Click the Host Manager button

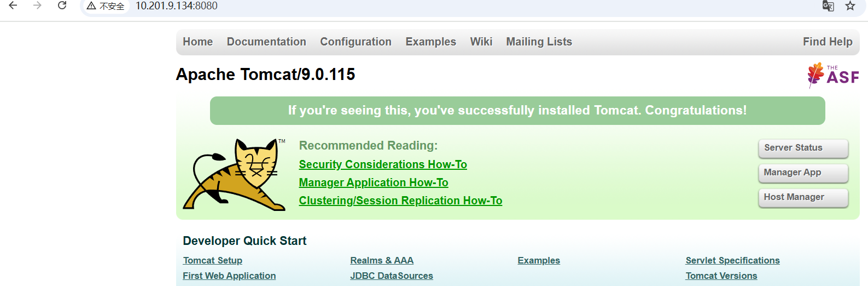pyautogui.click(x=802, y=197)
